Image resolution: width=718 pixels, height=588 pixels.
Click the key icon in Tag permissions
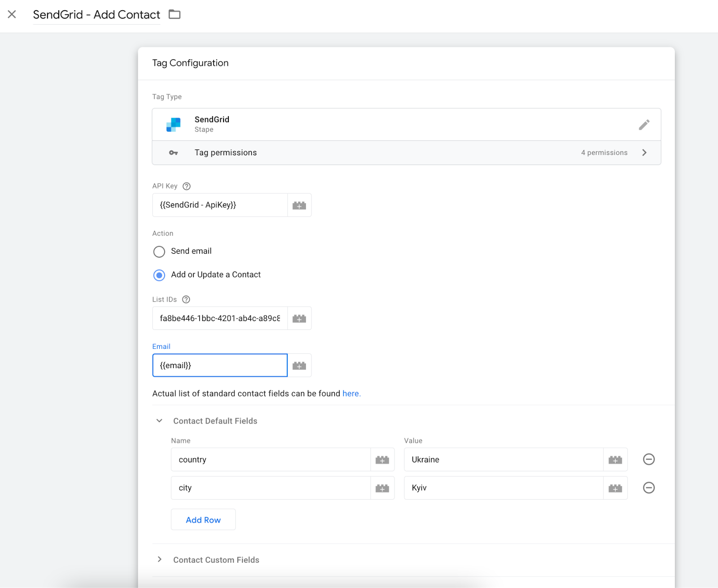pos(173,153)
